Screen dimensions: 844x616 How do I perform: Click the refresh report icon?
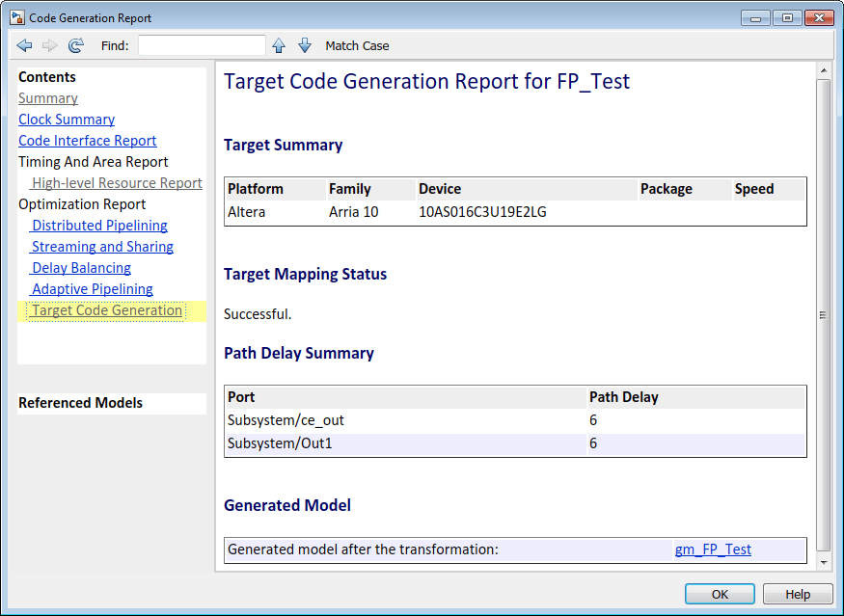tap(75, 45)
